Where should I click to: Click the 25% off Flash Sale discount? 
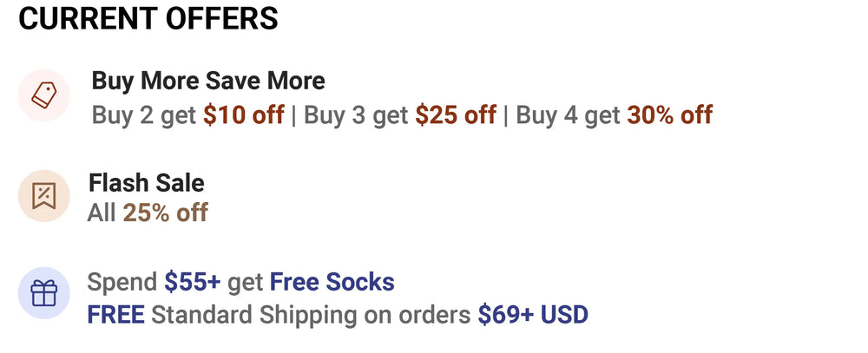click(165, 212)
